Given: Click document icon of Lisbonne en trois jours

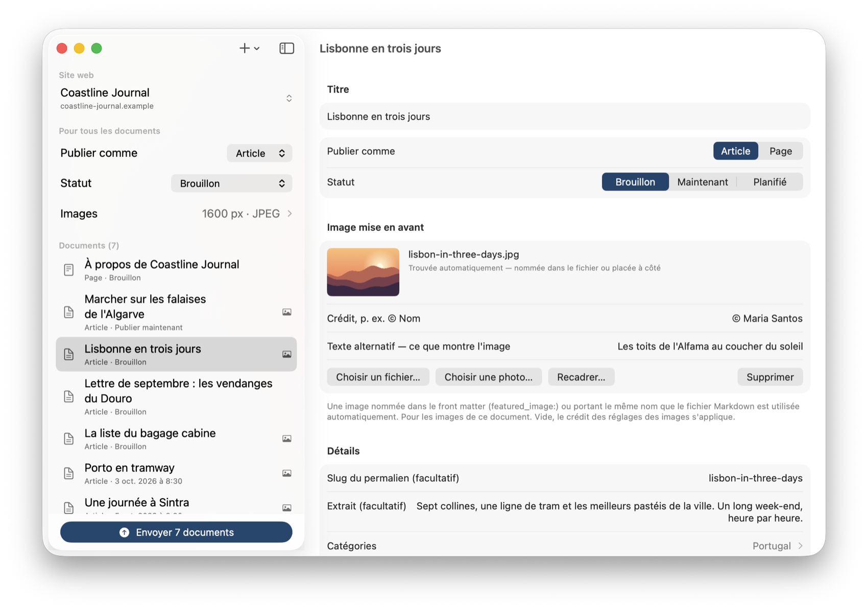Looking at the screenshot, I should [69, 354].
